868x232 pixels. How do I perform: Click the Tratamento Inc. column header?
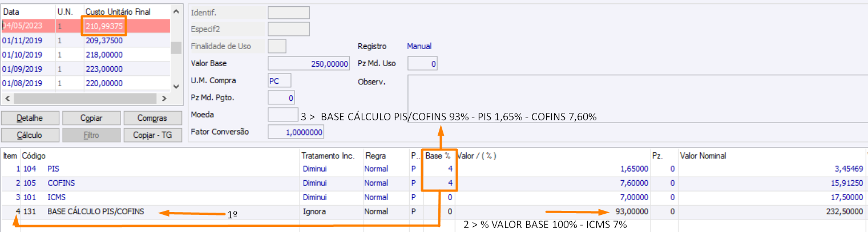[x=328, y=156]
